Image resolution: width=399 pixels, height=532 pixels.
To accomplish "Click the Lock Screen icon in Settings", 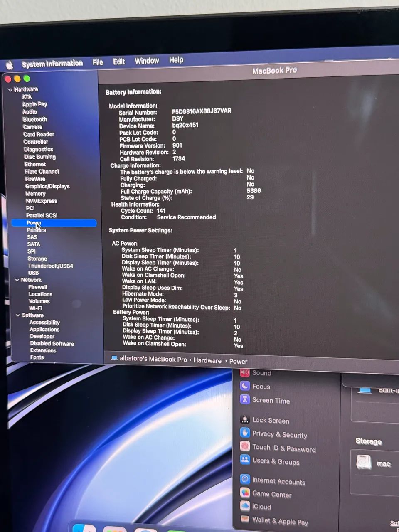I will 245,419.
